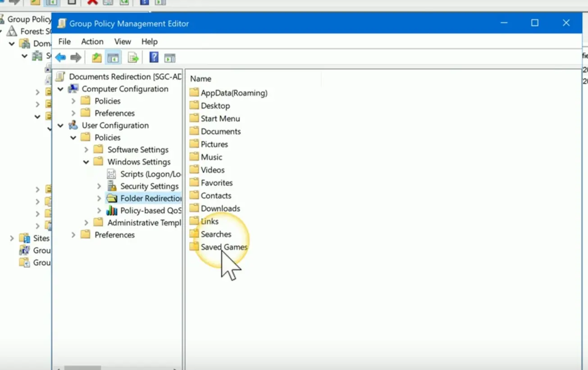Toggle Show/Hide Console Tree toolbar button
This screenshot has height=370, width=588.
(x=113, y=58)
